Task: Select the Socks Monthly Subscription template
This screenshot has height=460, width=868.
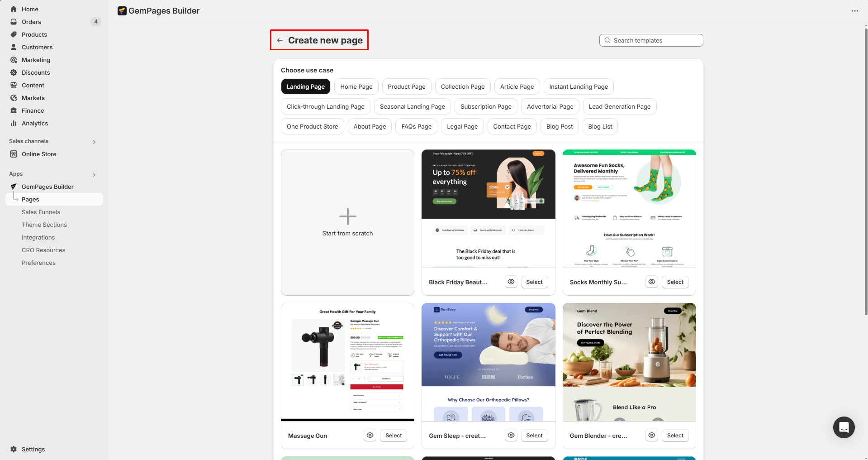Action: point(675,282)
